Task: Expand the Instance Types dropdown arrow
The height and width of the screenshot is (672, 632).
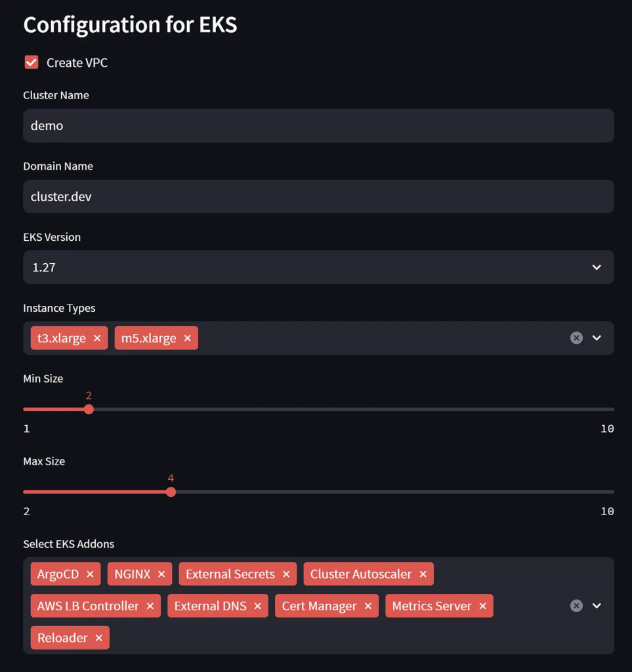Action: point(597,338)
